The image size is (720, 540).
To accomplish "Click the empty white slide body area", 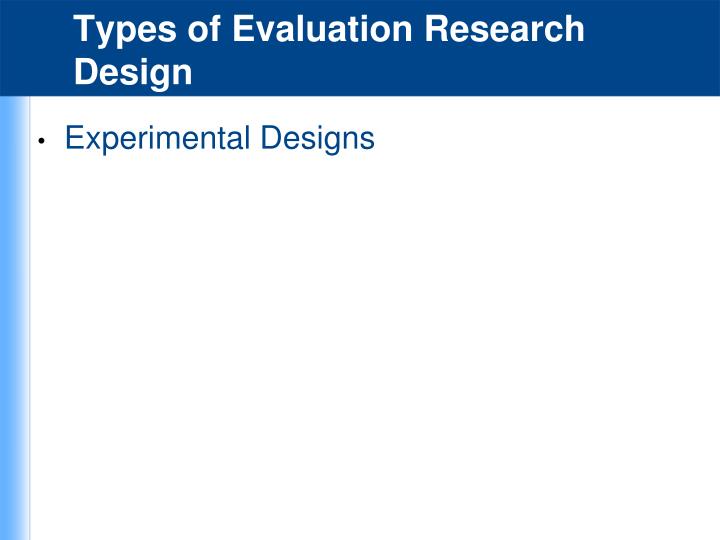I will [x=374, y=344].
